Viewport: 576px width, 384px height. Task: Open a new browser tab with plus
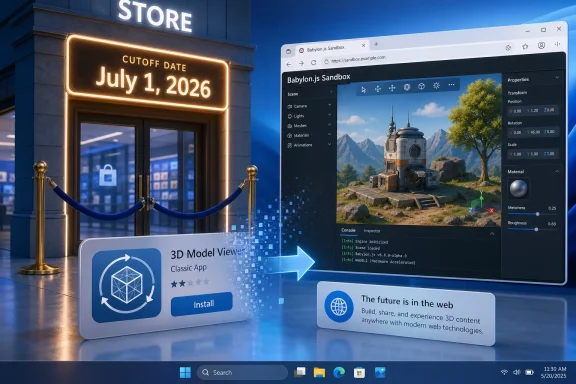pos(376,44)
